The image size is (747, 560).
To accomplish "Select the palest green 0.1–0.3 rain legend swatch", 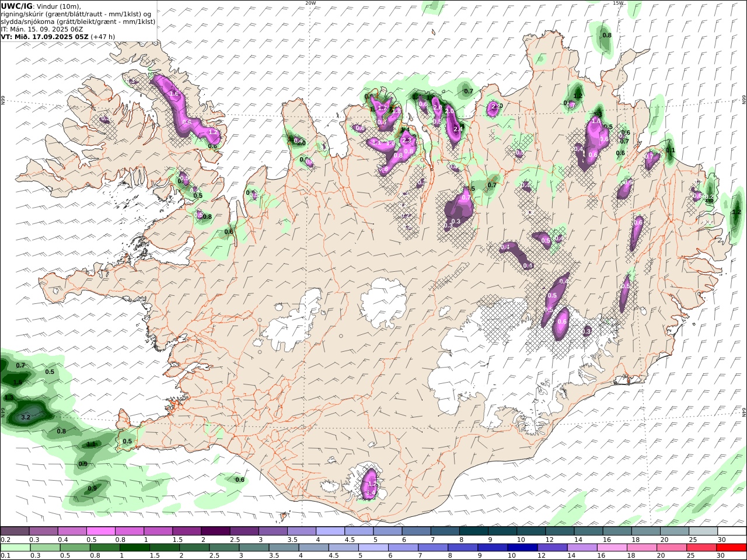I will [x=15, y=548].
